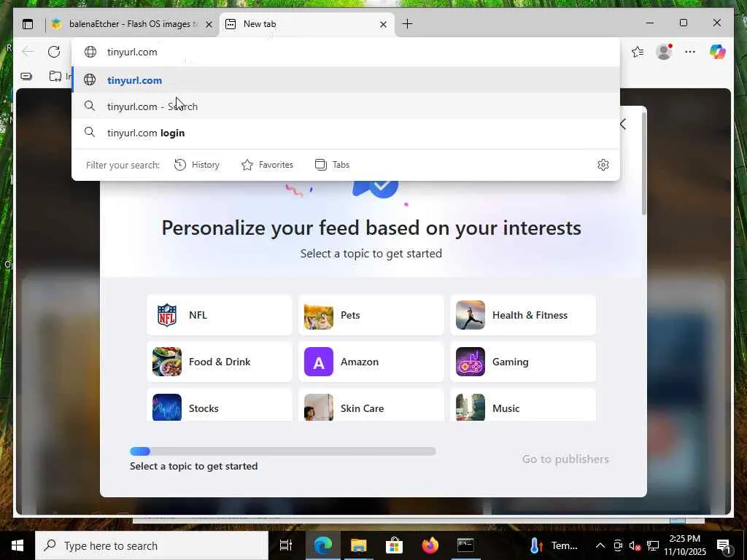Viewport: 747px width, 560px height.
Task: Select the Amazon topic card
Action: pos(371,362)
